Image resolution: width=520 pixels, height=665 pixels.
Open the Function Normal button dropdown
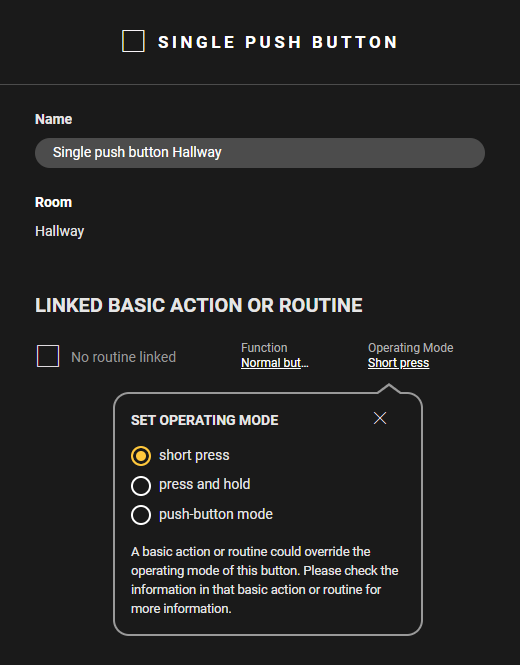click(274, 363)
